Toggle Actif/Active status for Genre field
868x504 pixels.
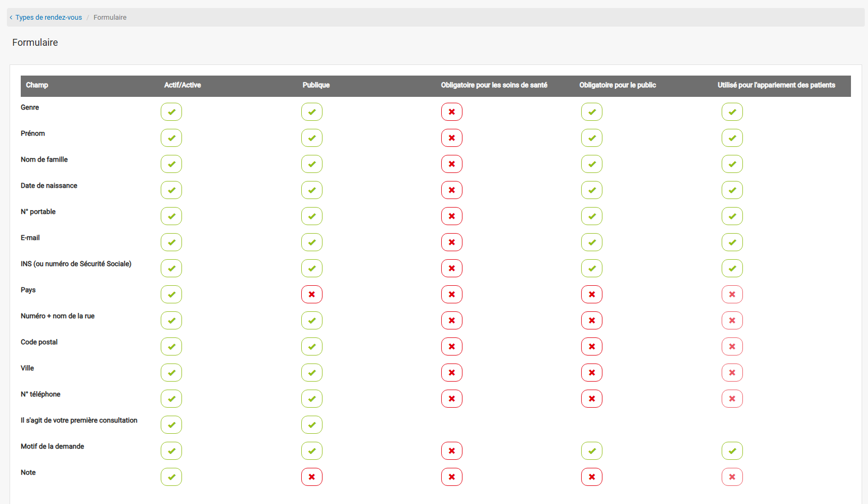[171, 112]
